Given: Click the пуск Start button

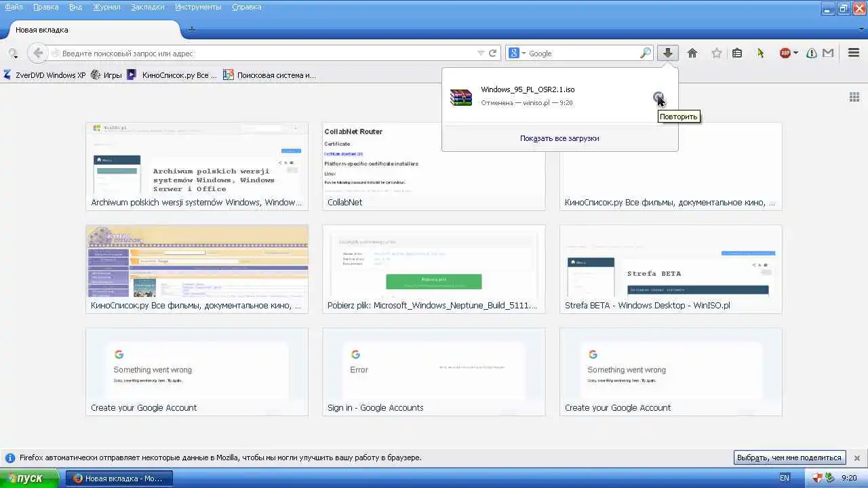Looking at the screenshot, I should (30, 478).
